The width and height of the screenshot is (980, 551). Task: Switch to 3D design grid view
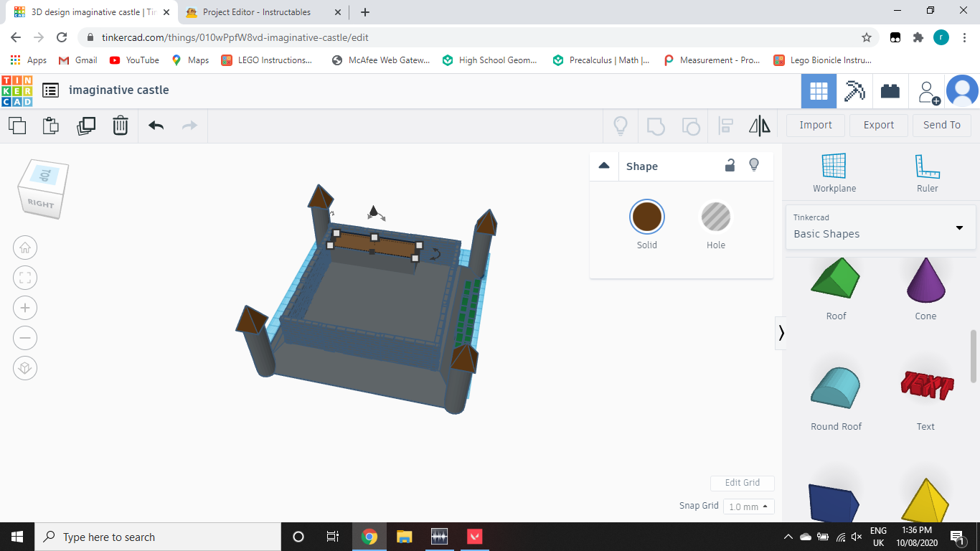[819, 91]
